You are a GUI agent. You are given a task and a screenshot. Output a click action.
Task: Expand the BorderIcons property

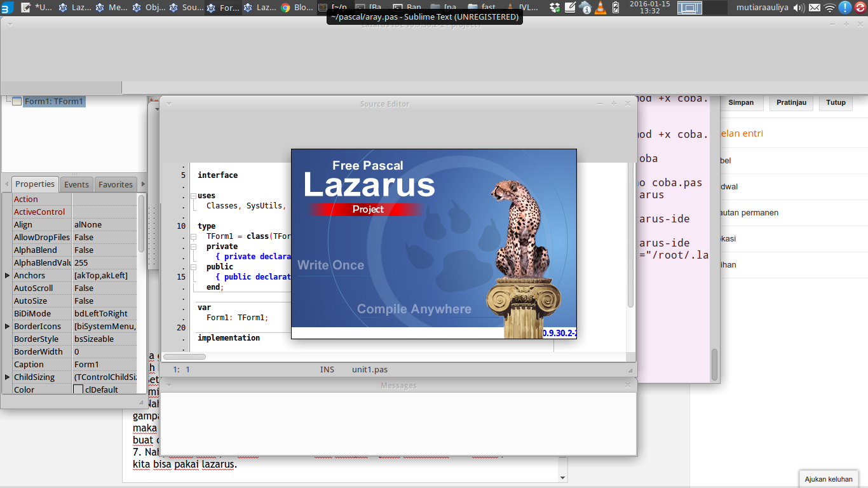pyautogui.click(x=7, y=326)
